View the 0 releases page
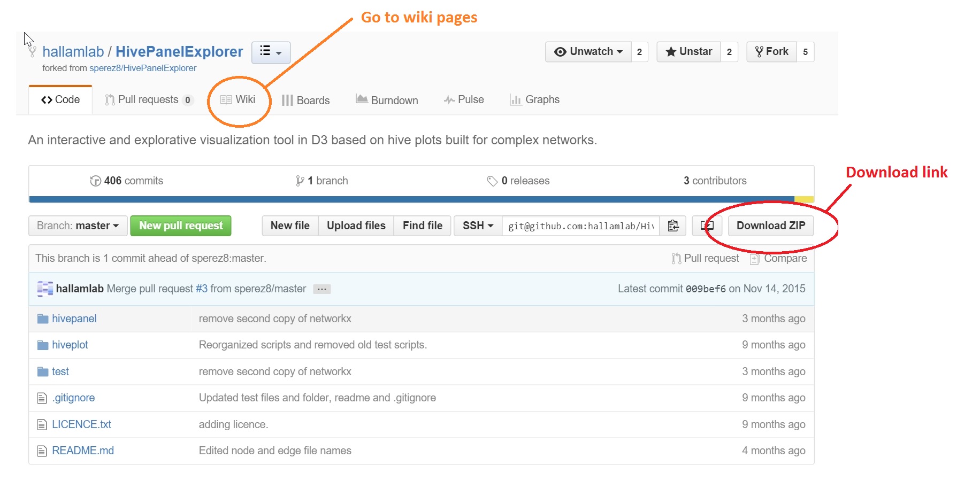The width and height of the screenshot is (980, 489). tap(518, 181)
